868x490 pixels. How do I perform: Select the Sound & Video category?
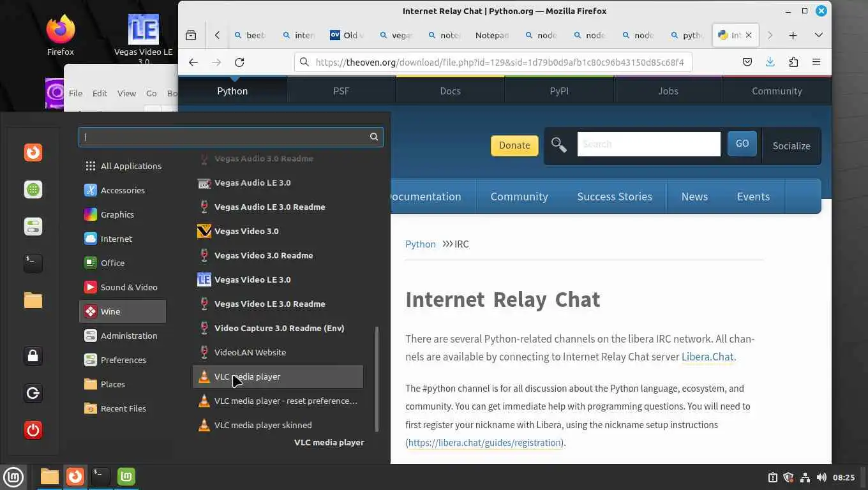coord(123,287)
